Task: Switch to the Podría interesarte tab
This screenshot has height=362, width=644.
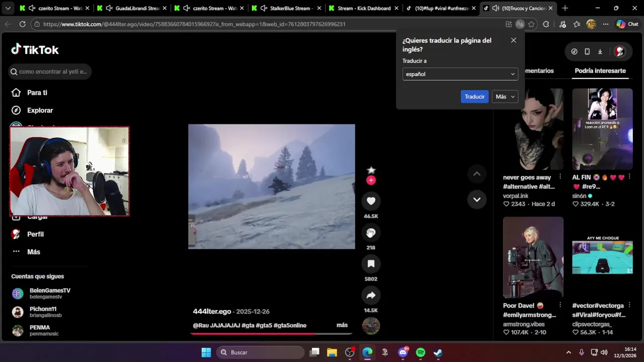Action: tap(600, 71)
